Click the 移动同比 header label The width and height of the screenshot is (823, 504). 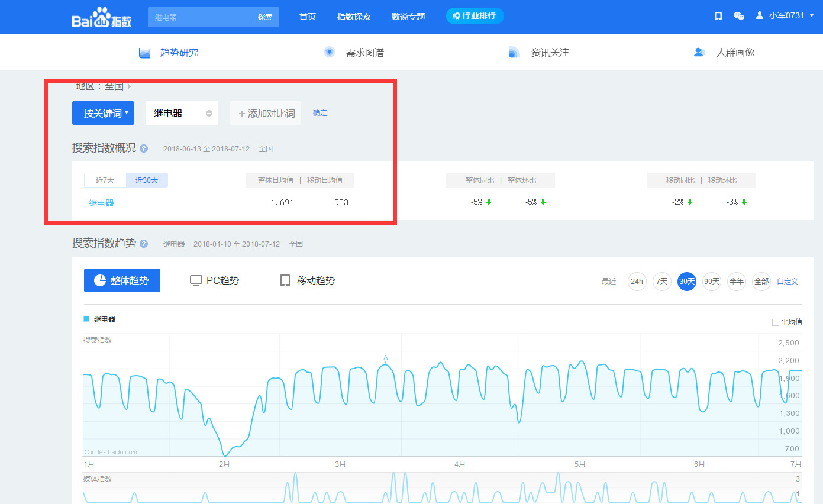tap(681, 180)
